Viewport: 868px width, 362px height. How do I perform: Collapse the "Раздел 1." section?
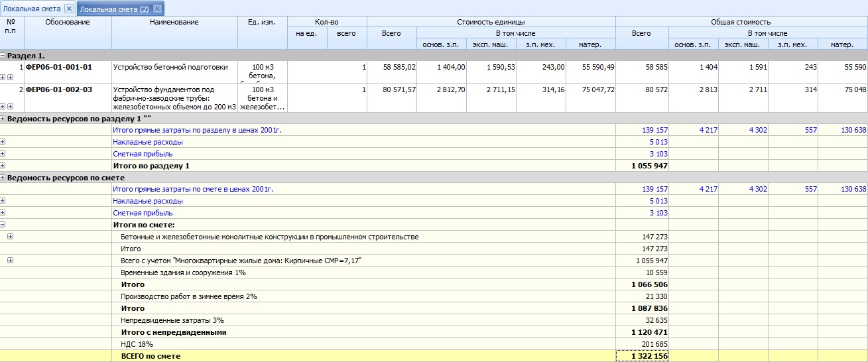[3, 56]
